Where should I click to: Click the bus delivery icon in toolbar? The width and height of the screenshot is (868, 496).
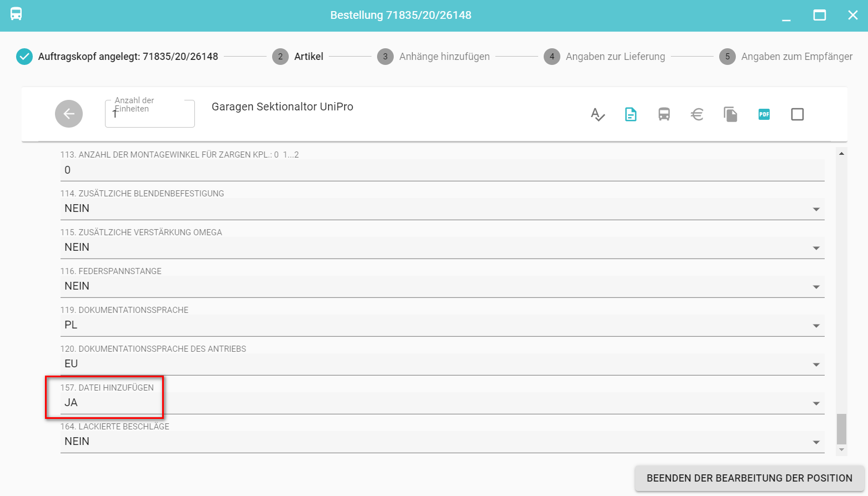point(664,114)
